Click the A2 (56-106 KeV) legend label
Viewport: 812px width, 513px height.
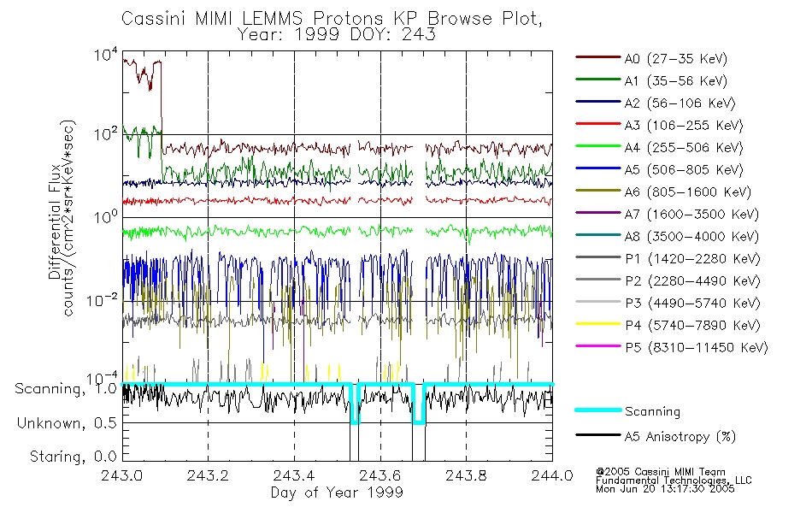tap(680, 103)
